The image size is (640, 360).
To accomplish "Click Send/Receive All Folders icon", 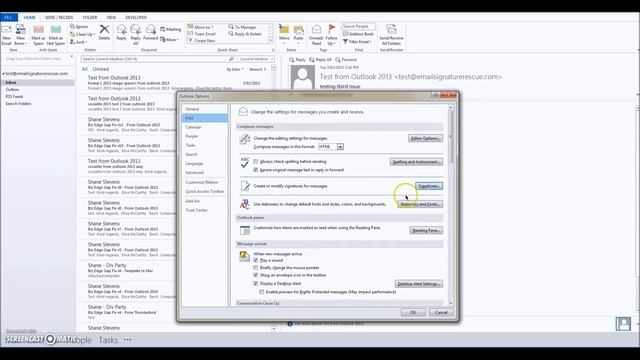I will click(391, 34).
